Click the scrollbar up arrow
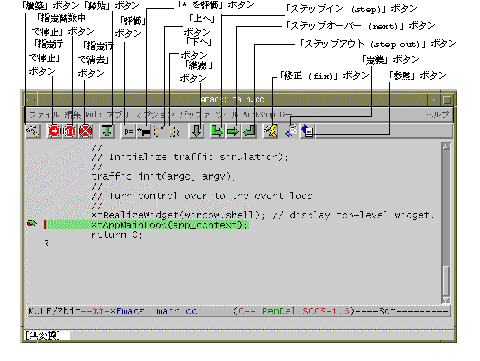 pos(446,146)
